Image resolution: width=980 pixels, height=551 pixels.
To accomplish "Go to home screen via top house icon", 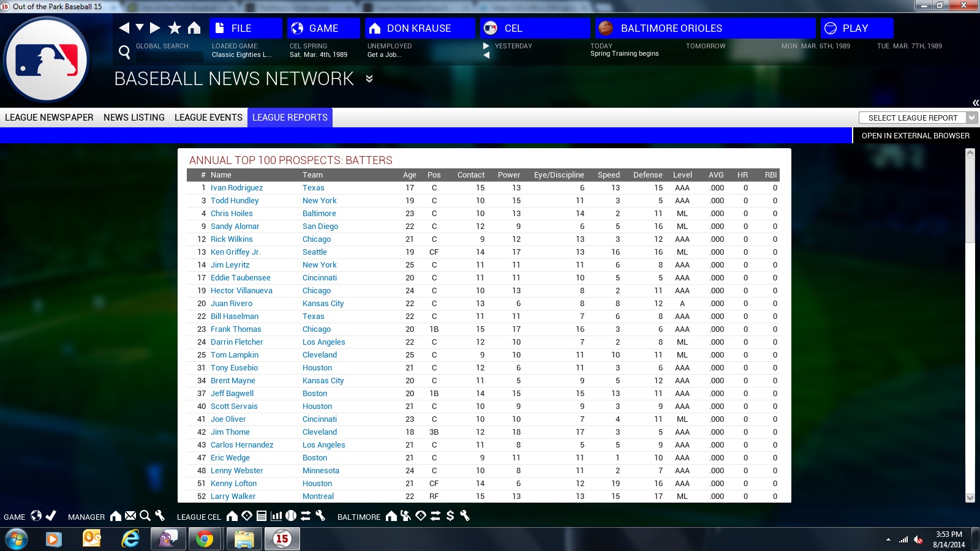I will (x=194, y=28).
